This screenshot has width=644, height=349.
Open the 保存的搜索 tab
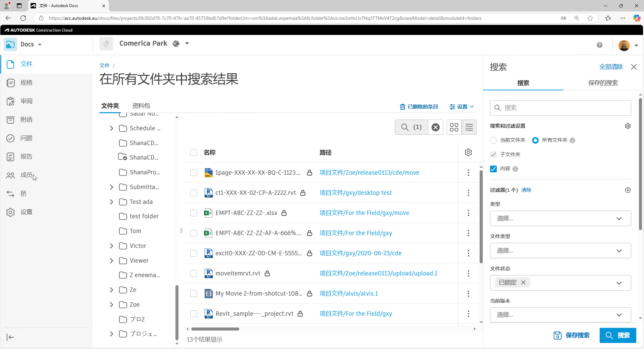point(603,83)
